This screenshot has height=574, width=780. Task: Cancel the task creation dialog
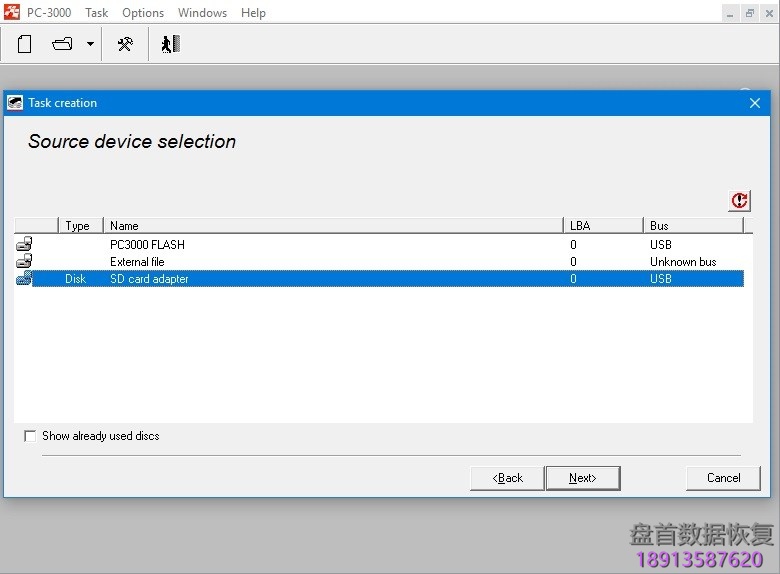coord(723,478)
